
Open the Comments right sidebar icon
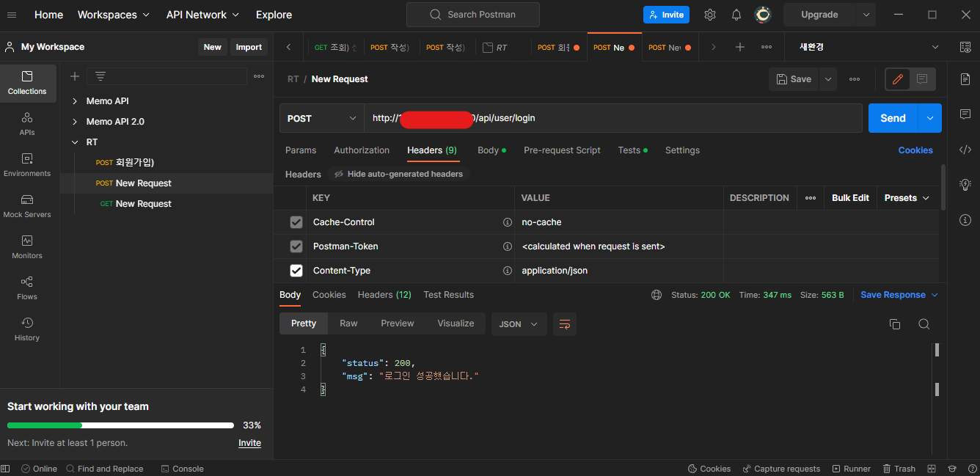point(965,114)
